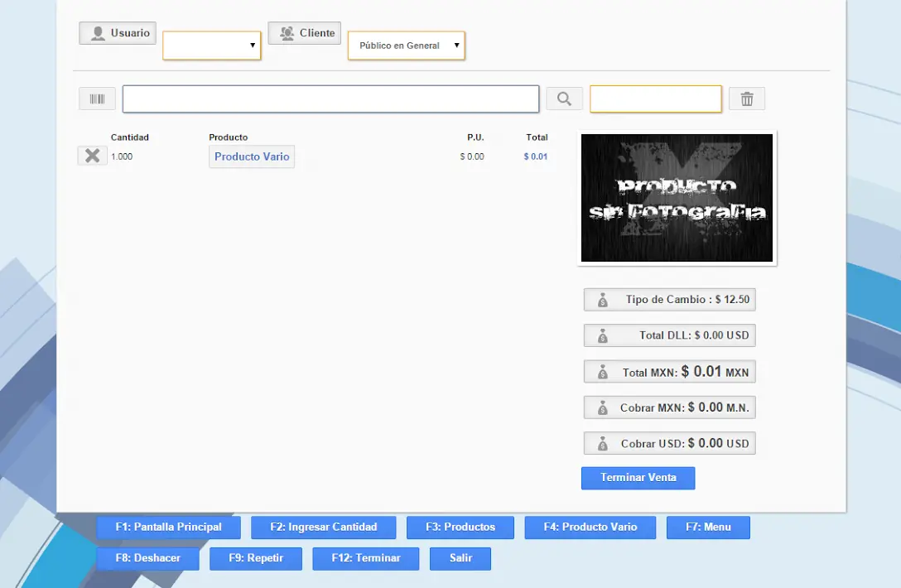This screenshot has height=588, width=901.
Task: Click the Producto sin Fotografía thumbnail
Action: (677, 198)
